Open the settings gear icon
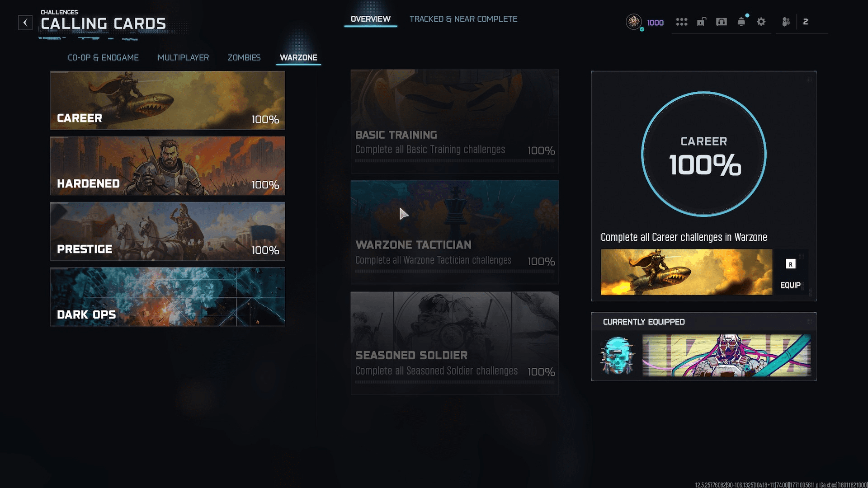Image resolution: width=868 pixels, height=488 pixels. 761,22
